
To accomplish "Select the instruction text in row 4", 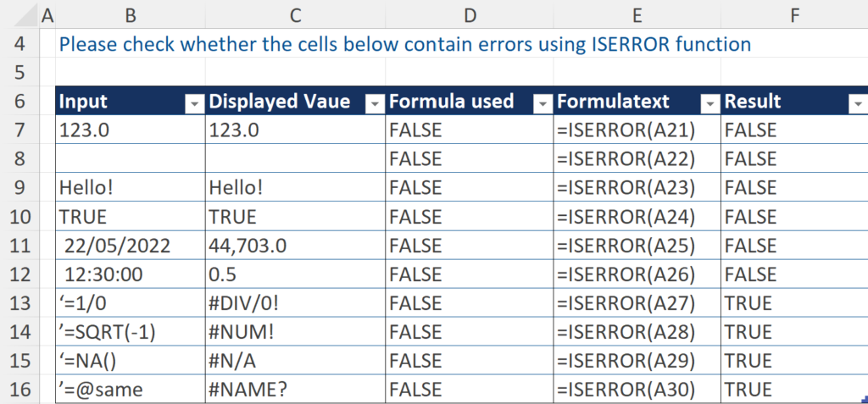I will click(x=405, y=44).
